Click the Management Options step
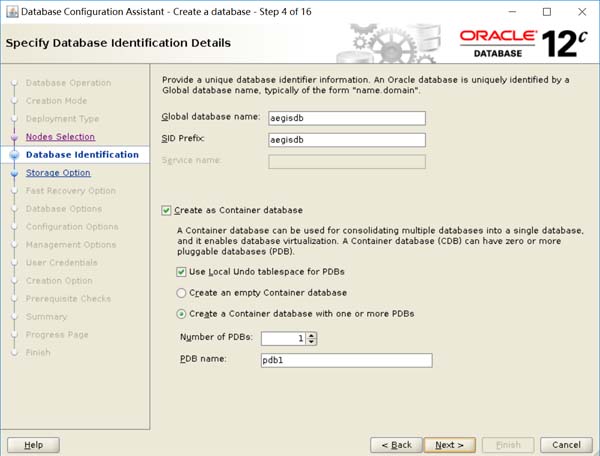The image size is (600, 456). pyautogui.click(x=71, y=245)
